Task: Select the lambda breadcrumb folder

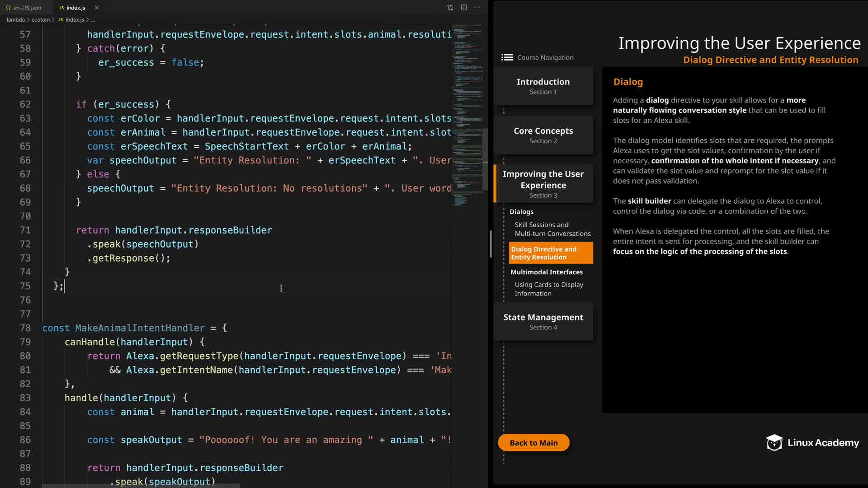Action: coord(15,20)
